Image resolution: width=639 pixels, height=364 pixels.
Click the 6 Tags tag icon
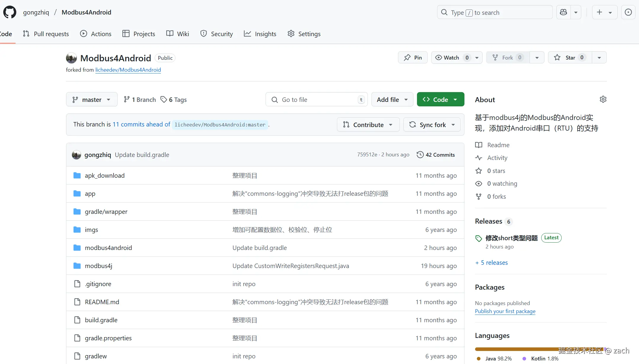(x=164, y=100)
